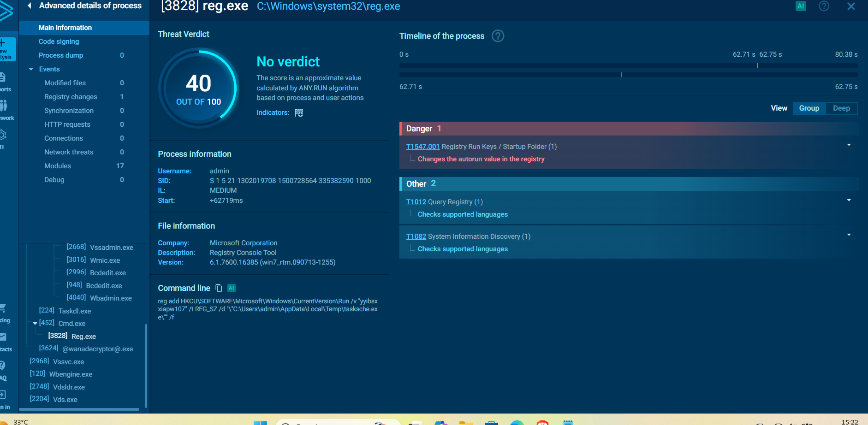The width and height of the screenshot is (868, 425).
Task: Select Bcdedit.exe [948] in process tree
Action: click(94, 285)
